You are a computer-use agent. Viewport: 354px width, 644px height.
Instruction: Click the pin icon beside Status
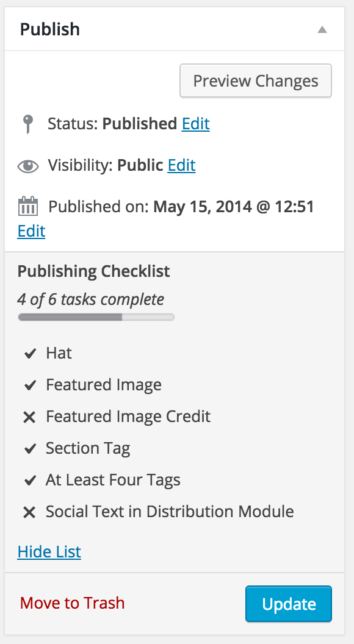[27, 124]
